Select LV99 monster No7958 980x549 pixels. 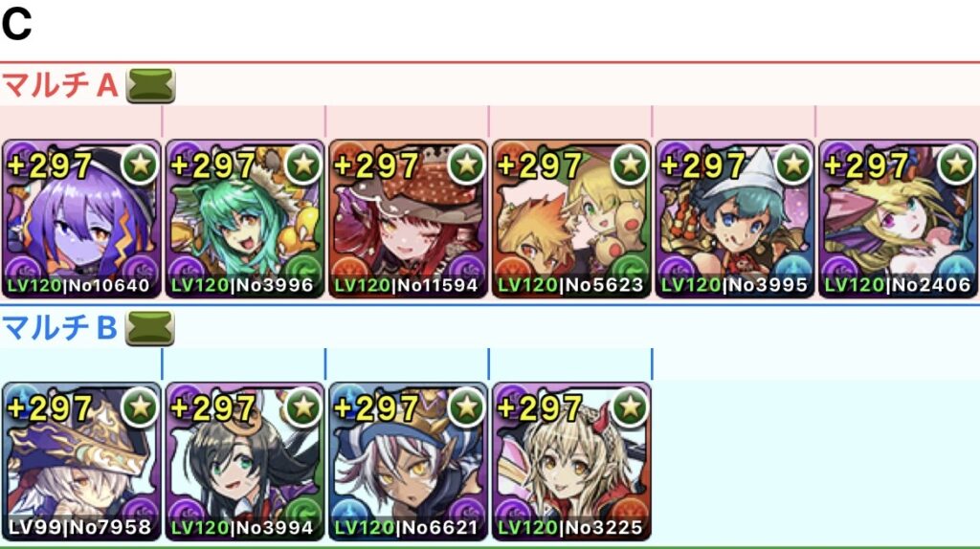click(x=81, y=462)
